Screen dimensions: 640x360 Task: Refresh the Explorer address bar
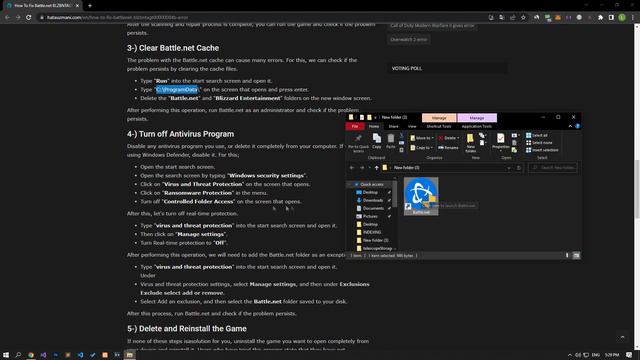(x=518, y=168)
